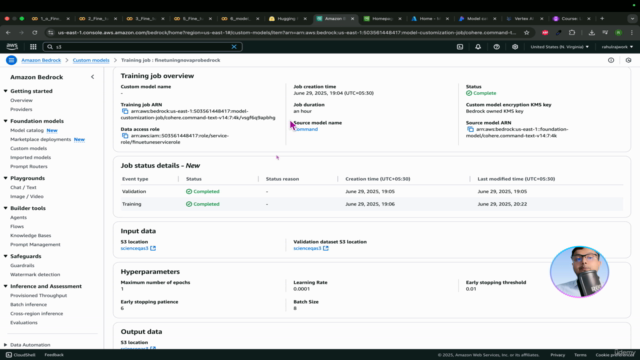Open scienceqas3 Input data S3 location link
Image resolution: width=640 pixels, height=360 pixels.
(135, 248)
